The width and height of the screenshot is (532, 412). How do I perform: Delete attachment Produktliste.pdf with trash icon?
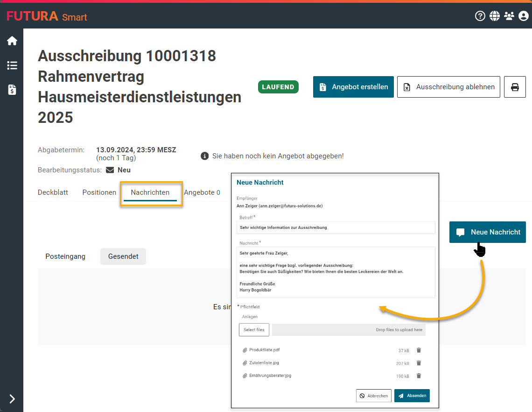(x=419, y=350)
